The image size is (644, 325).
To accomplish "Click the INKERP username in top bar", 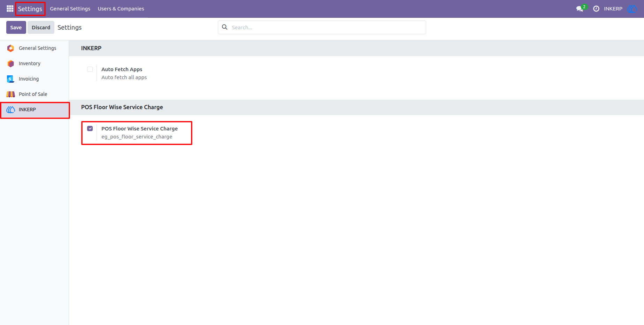I will pyautogui.click(x=613, y=9).
